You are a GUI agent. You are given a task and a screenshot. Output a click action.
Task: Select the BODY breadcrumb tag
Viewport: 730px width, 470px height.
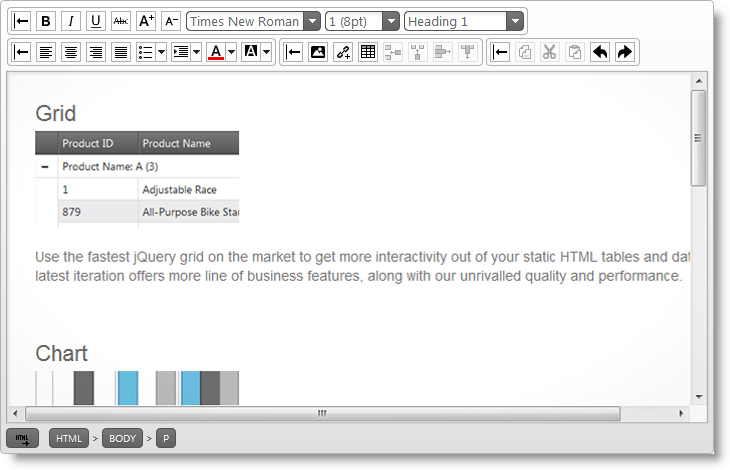coord(122,438)
